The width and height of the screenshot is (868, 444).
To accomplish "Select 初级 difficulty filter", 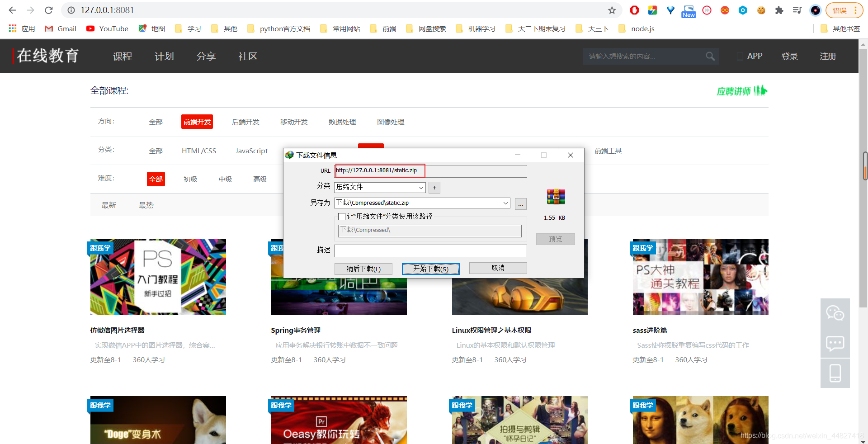I will [x=190, y=179].
